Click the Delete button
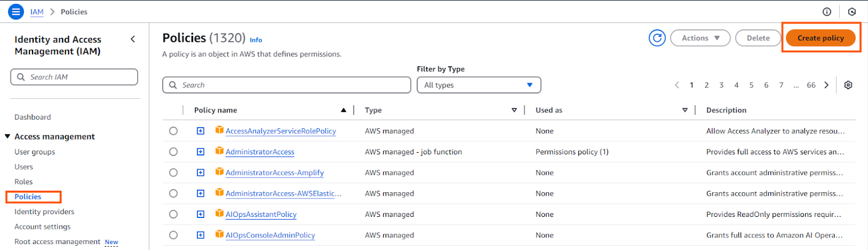868x250 pixels. (x=758, y=38)
